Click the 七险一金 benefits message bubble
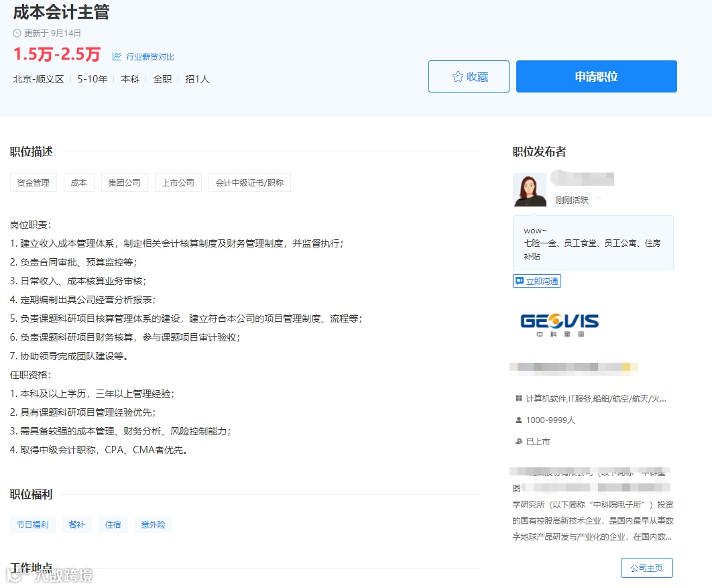Screen dimensions: 712x588 click(593, 243)
